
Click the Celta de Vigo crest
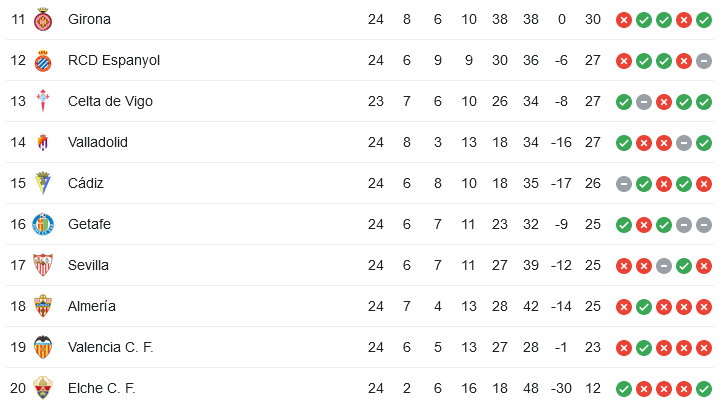[x=43, y=101]
